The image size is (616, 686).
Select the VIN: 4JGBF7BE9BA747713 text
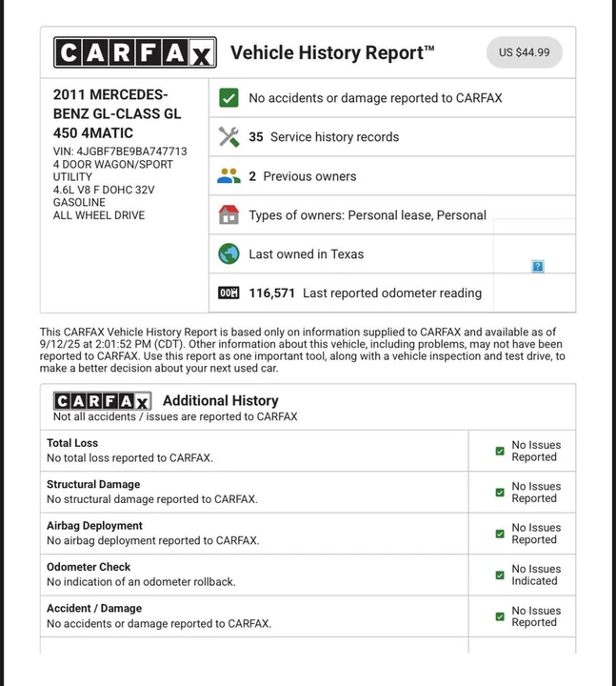click(x=120, y=151)
